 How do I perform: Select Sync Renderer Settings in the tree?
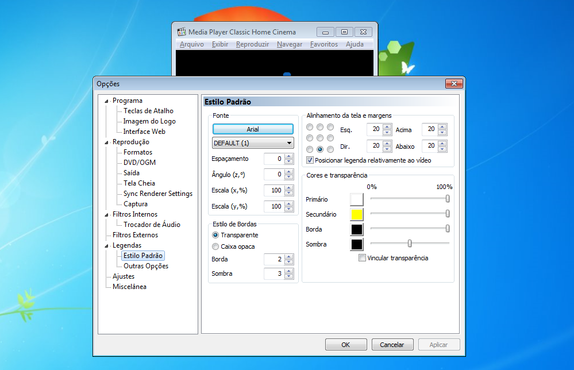(158, 194)
